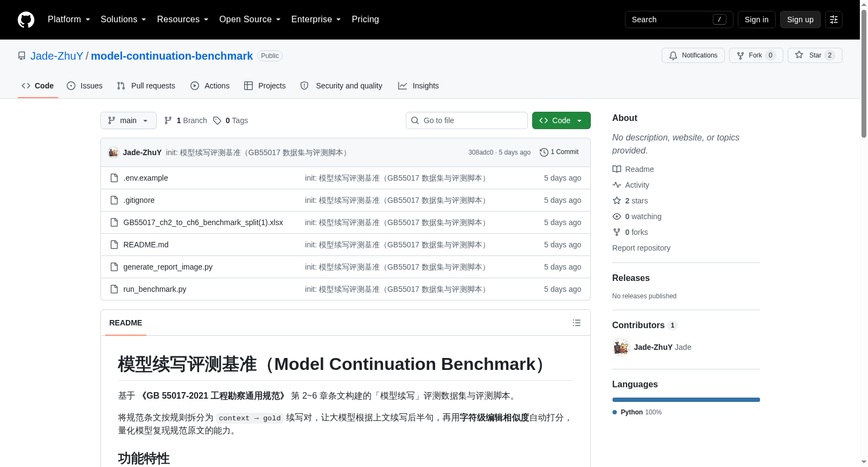Viewport: 868px width, 467px height.
Task: Switch to the Insights tab
Action: click(x=418, y=86)
